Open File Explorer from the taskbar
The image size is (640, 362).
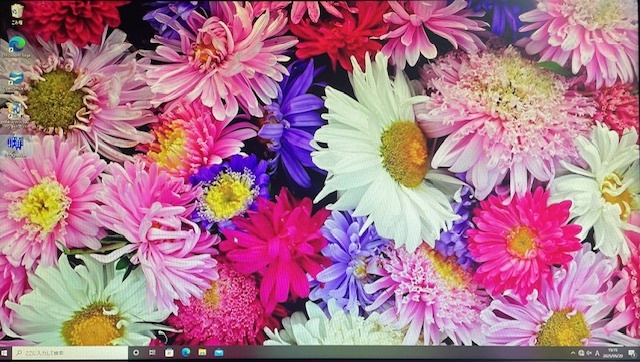click(x=202, y=352)
